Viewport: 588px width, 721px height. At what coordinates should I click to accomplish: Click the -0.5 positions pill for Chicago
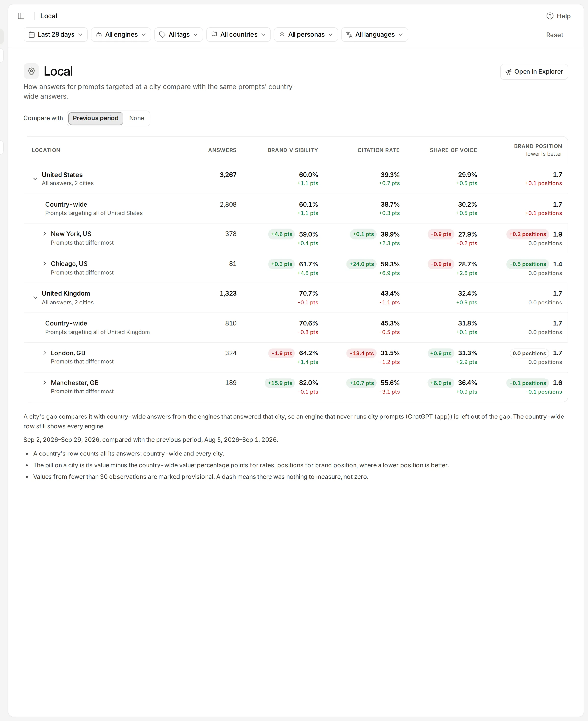pos(528,264)
